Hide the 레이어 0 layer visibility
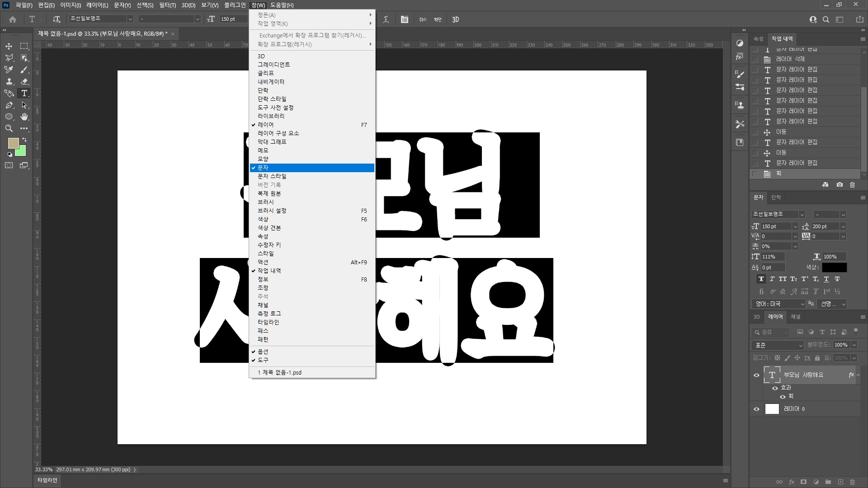Screen dimensions: 868x488 click(x=756, y=409)
